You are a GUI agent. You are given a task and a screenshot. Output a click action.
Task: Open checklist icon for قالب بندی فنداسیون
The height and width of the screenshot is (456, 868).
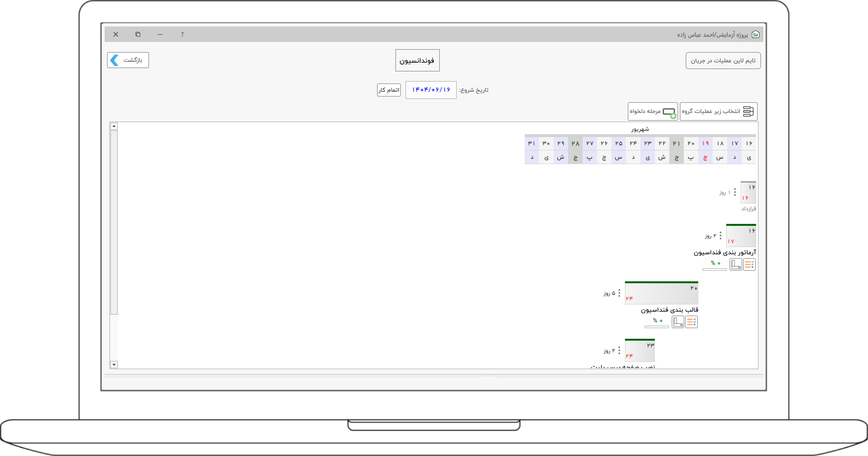692,322
